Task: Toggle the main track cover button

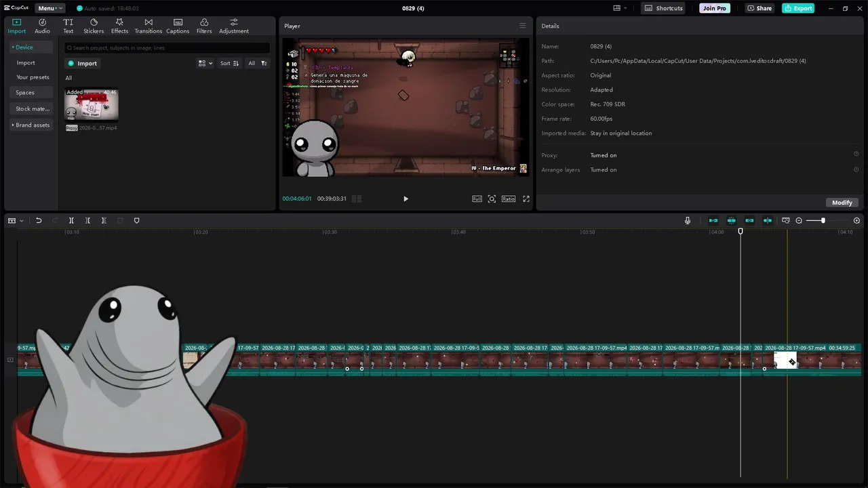Action: click(10, 360)
